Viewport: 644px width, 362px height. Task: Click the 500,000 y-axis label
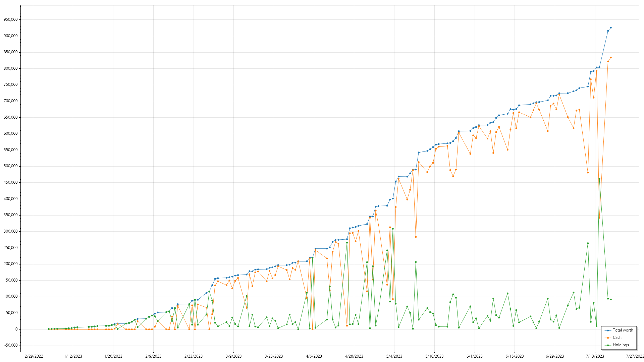click(x=11, y=166)
